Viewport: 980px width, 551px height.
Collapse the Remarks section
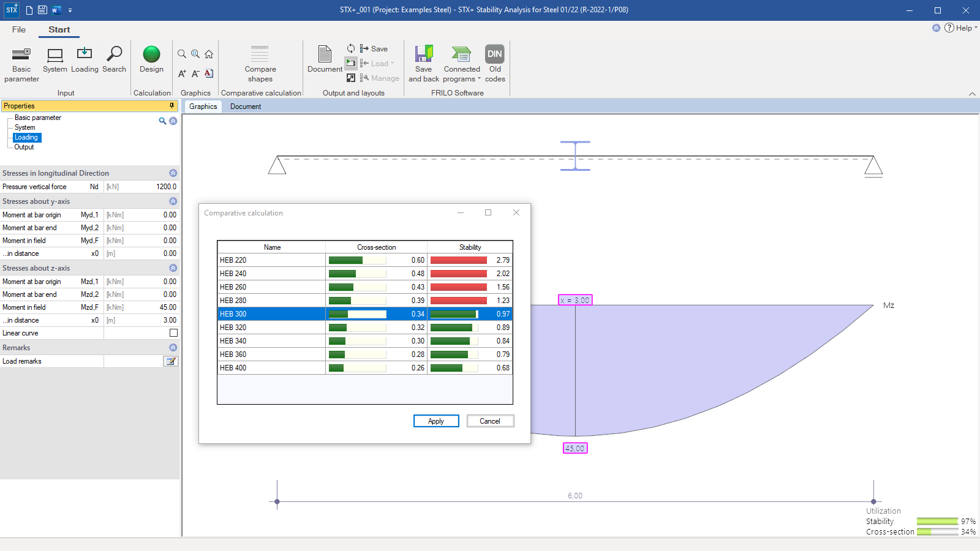[x=173, y=348]
